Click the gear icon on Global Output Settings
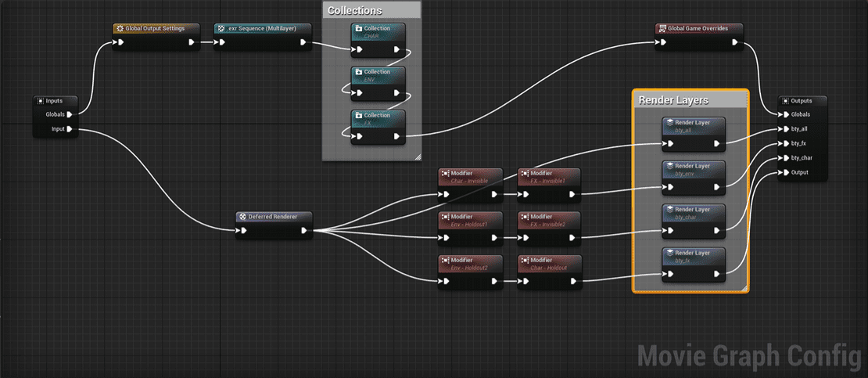 pos(120,27)
